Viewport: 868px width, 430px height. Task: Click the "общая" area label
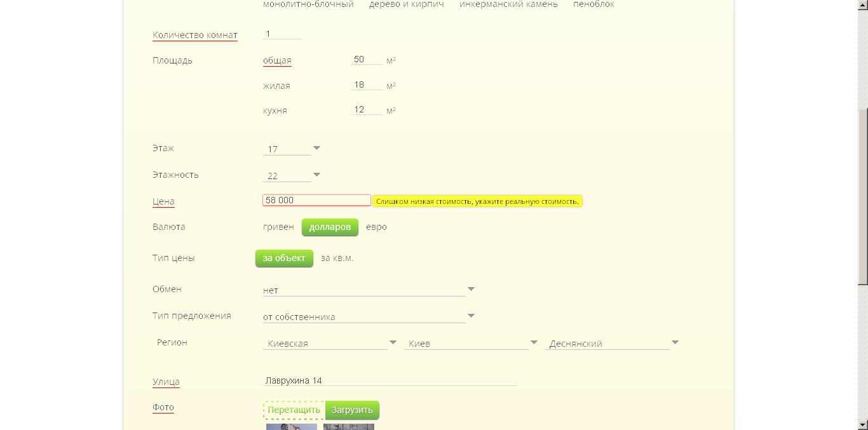click(x=277, y=61)
